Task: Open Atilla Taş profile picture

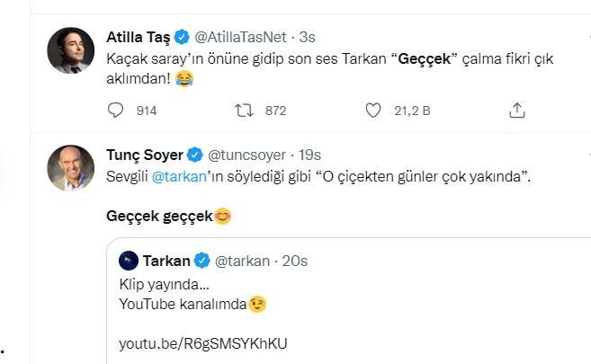Action: tap(71, 51)
